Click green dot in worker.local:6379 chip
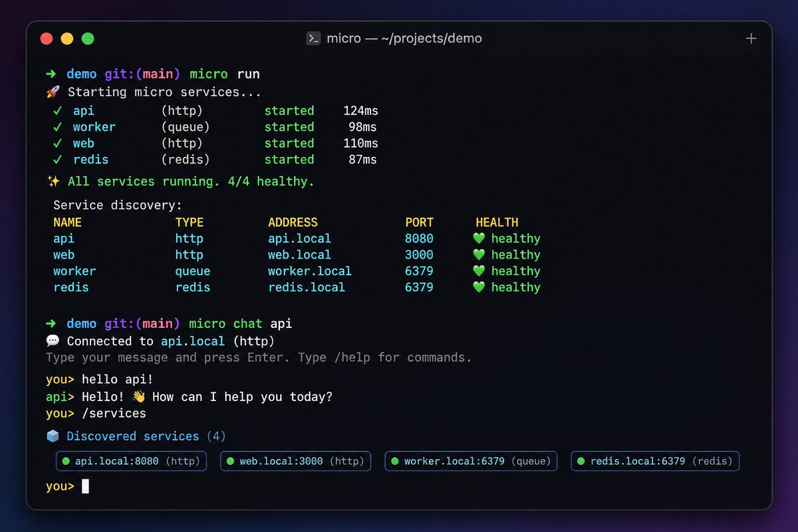Image resolution: width=798 pixels, height=532 pixels. pos(395,461)
